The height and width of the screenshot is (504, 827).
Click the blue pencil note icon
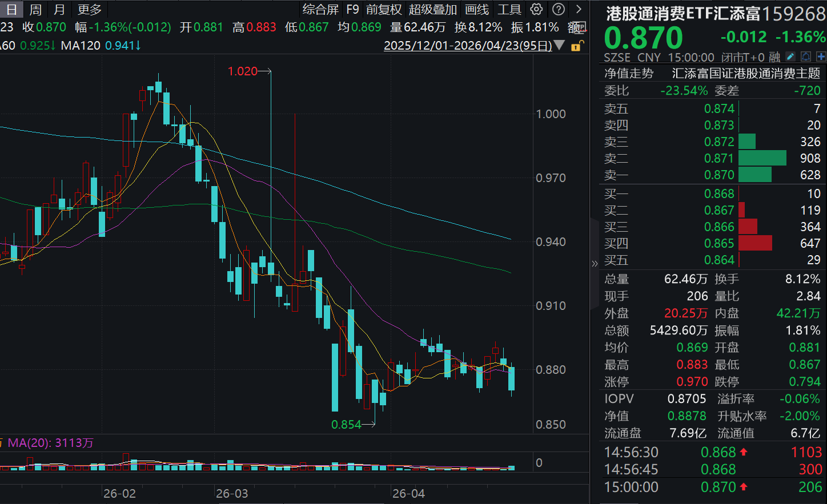pos(790,57)
